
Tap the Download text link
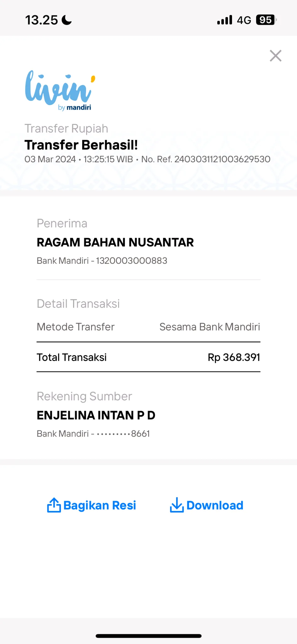215,505
